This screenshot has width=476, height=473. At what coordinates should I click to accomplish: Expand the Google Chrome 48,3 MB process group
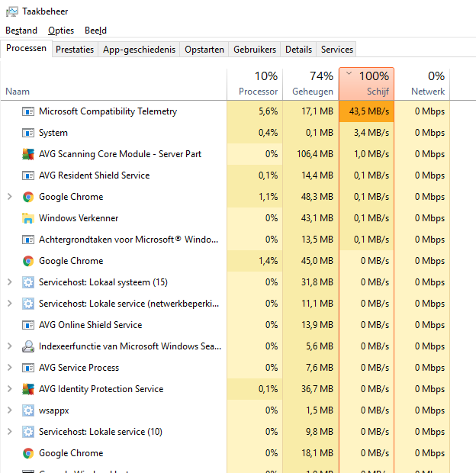point(10,197)
